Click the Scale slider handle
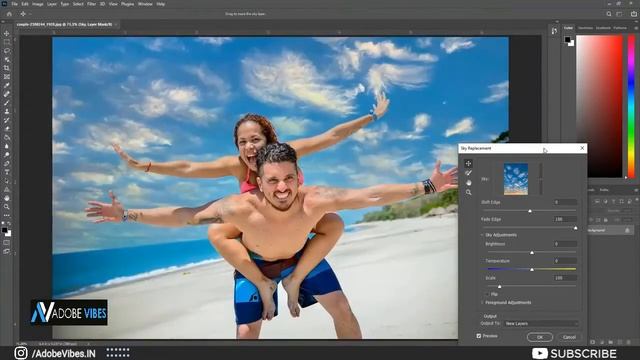The height and width of the screenshot is (360, 640). click(499, 287)
